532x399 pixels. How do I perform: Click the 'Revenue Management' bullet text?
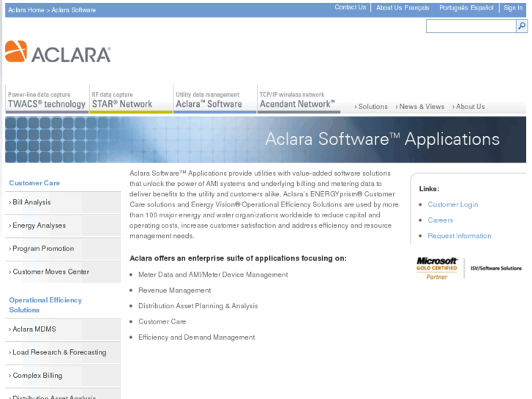[x=174, y=291]
